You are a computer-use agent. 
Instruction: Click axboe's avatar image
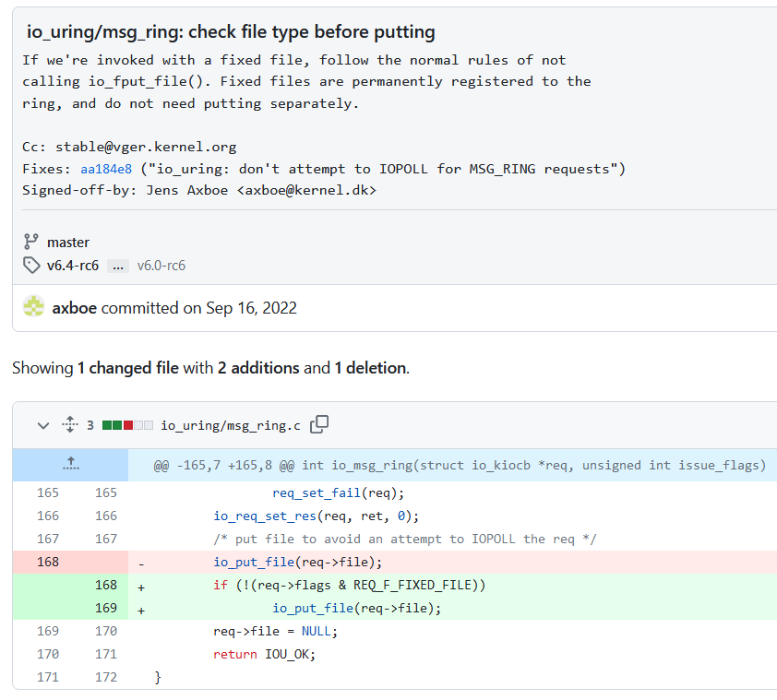(x=34, y=307)
